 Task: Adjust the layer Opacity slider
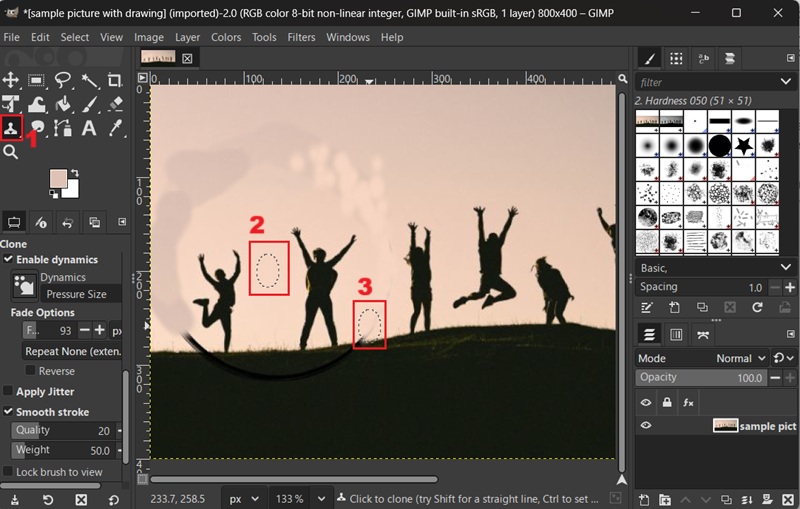(701, 377)
